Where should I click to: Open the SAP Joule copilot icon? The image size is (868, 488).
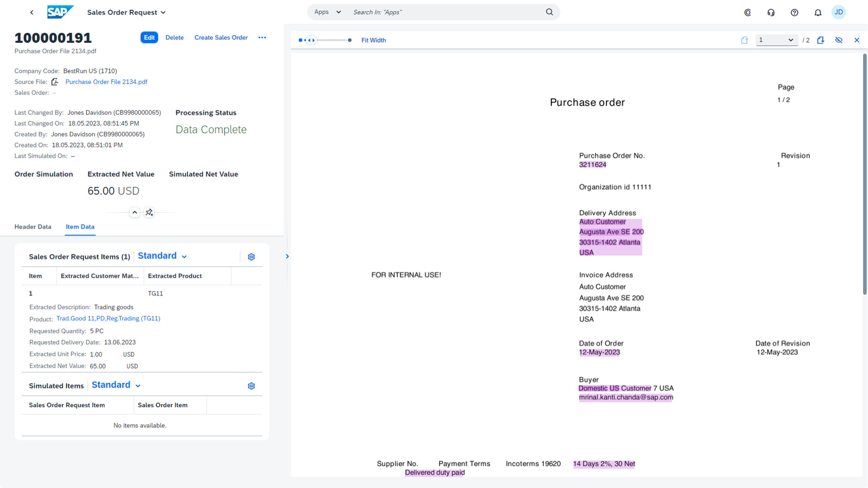[x=747, y=12]
